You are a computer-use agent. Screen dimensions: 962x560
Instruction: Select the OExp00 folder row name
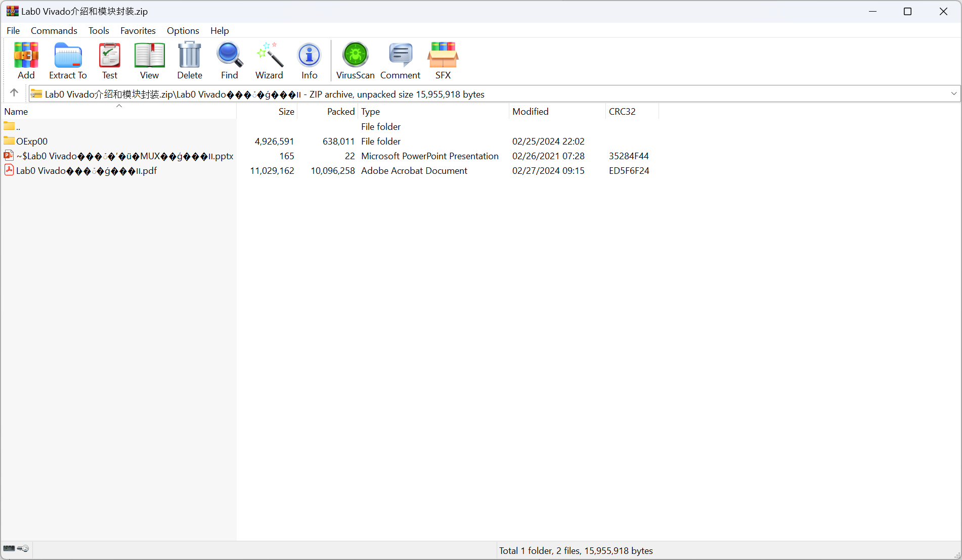[x=32, y=142]
